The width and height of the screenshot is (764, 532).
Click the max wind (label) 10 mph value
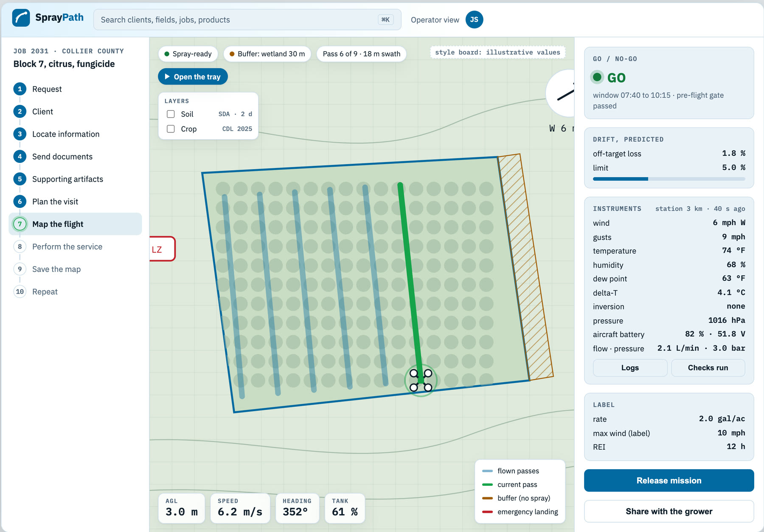pos(731,433)
